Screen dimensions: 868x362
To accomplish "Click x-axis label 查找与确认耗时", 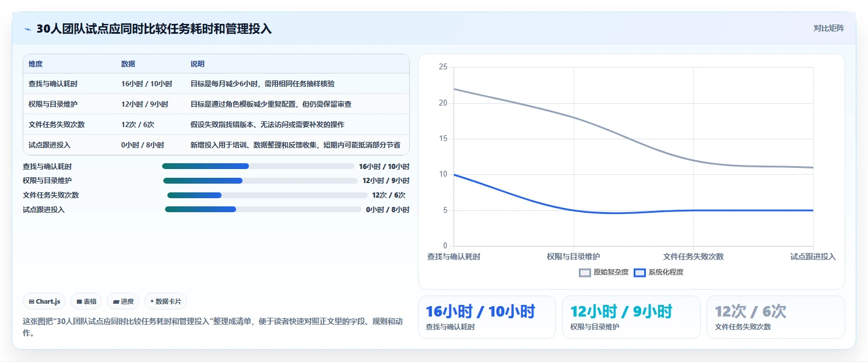I will point(454,256).
